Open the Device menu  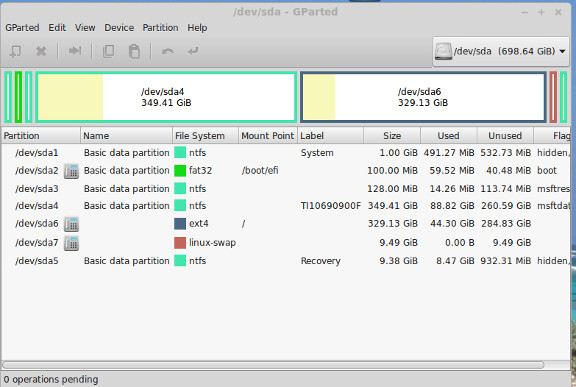point(119,28)
